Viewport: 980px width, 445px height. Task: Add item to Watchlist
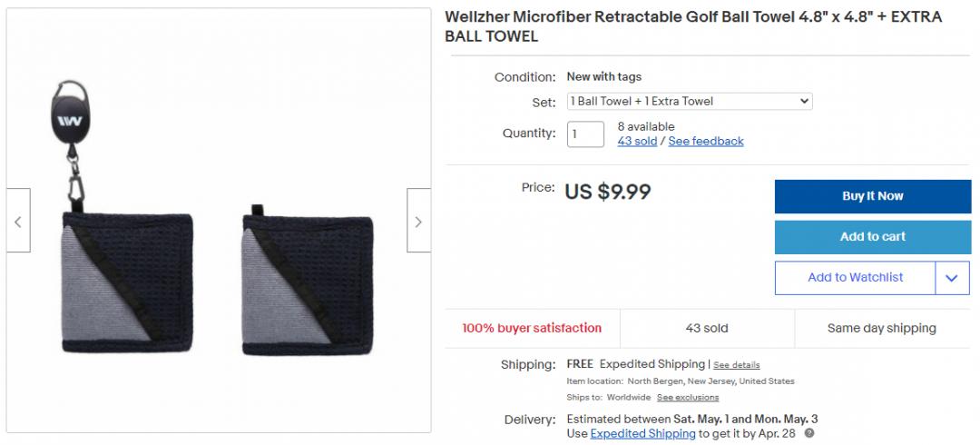click(855, 278)
